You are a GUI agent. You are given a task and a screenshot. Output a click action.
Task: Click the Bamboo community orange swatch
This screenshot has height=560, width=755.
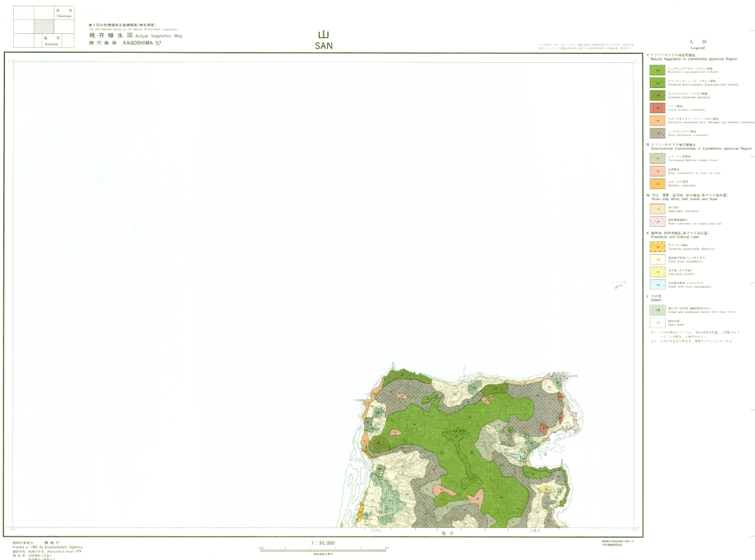658,184
